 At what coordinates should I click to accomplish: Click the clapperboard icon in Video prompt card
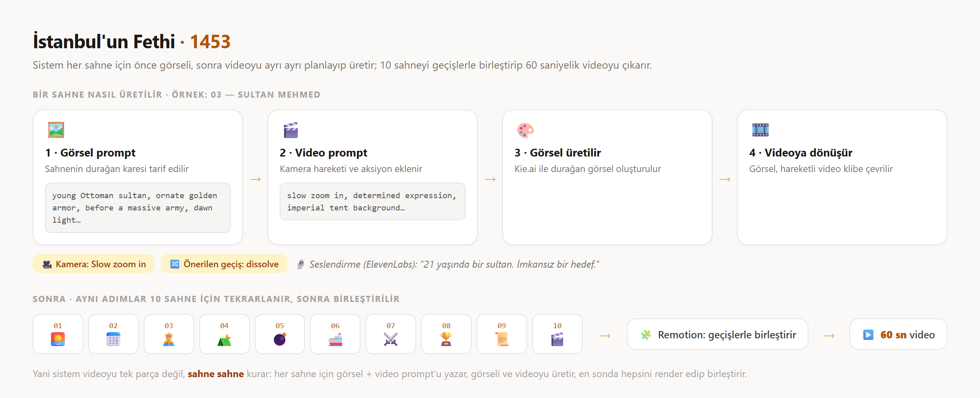(291, 130)
